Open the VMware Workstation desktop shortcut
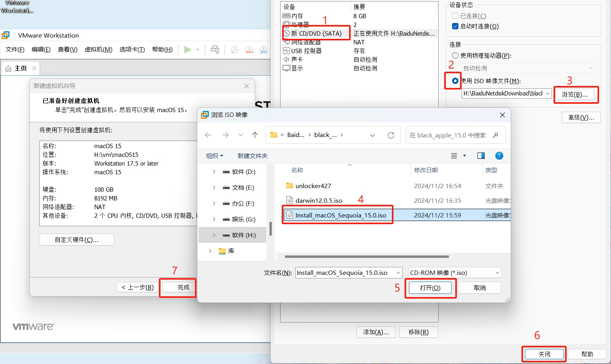 click(x=17, y=7)
